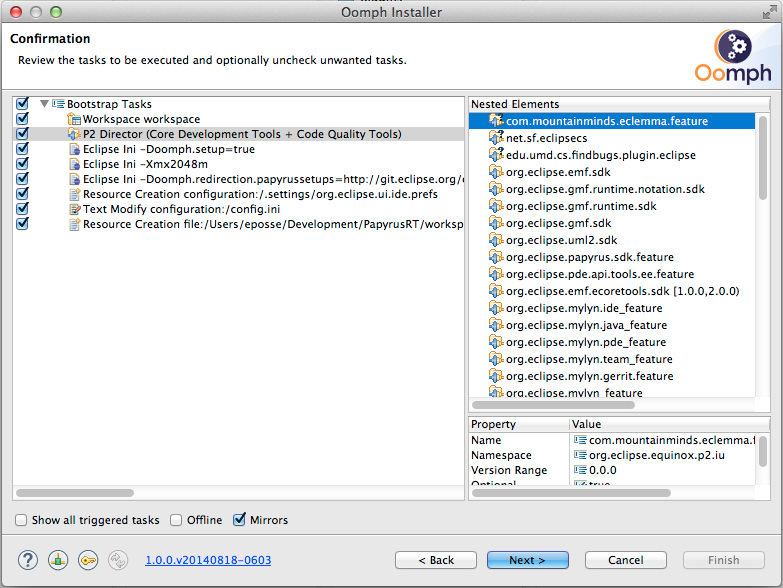This screenshot has width=783, height=588.
Task: Uncheck Eclipse Ini -Doomph.setup=true checkbox
Action: pyautogui.click(x=22, y=148)
